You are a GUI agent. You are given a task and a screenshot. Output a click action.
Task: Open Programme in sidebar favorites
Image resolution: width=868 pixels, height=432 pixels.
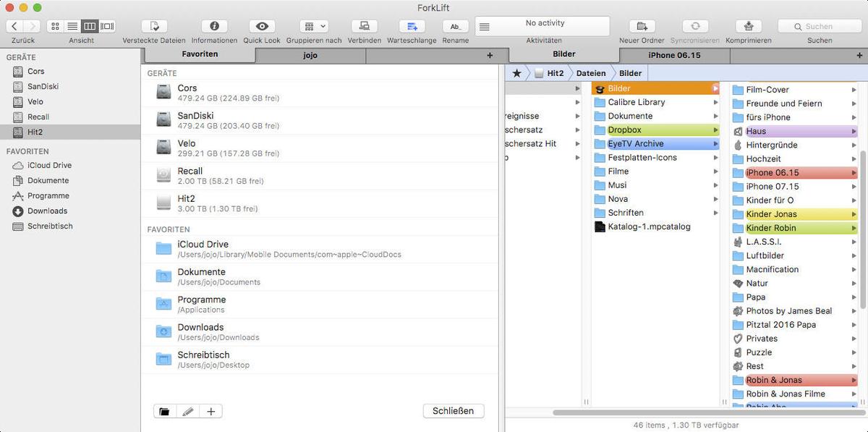point(70,195)
